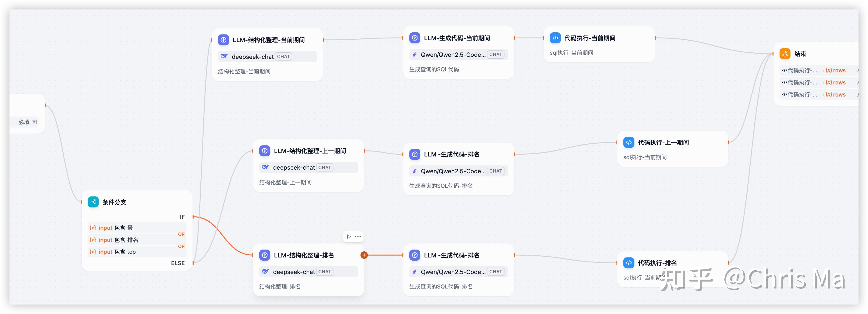
Task: Click the run (play) icon above LLM-结构化整理-排名
Action: coord(349,236)
